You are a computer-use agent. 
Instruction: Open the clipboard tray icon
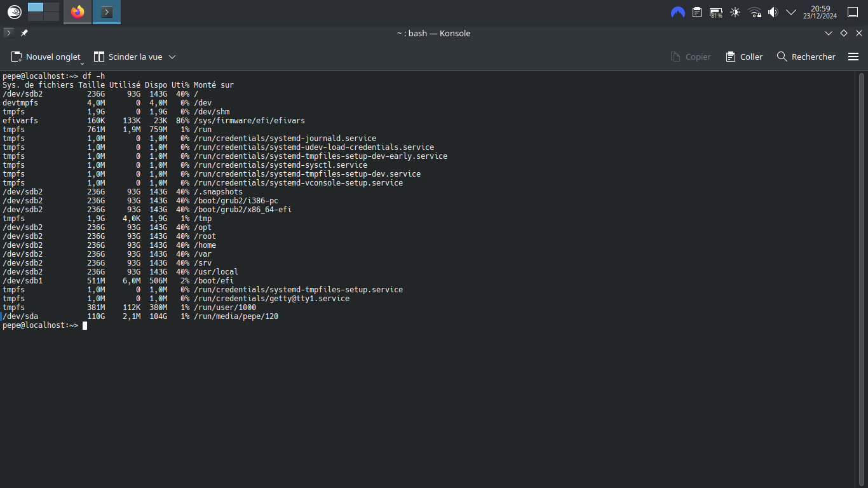697,12
